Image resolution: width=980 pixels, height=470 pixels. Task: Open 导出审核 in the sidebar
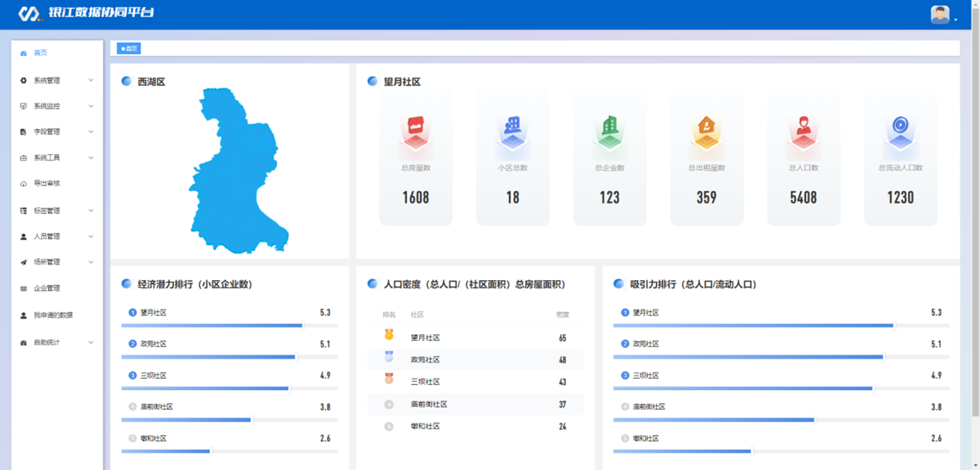[x=47, y=184]
